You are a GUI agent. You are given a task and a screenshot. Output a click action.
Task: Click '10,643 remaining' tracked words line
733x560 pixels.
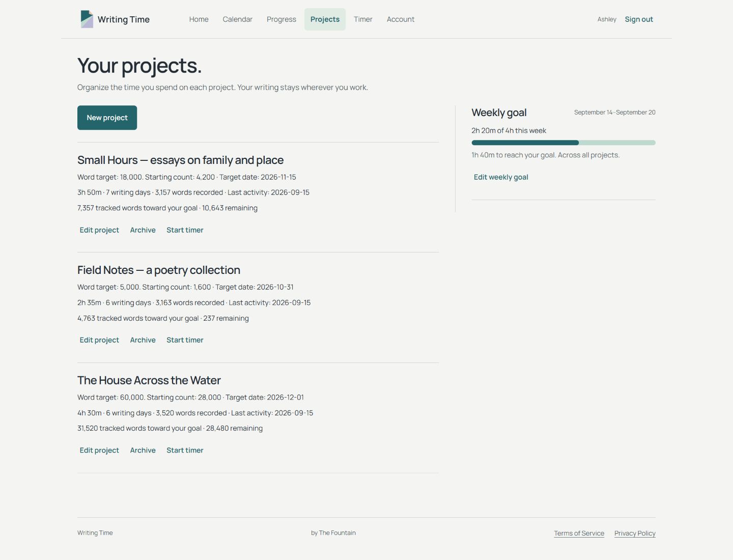(167, 208)
